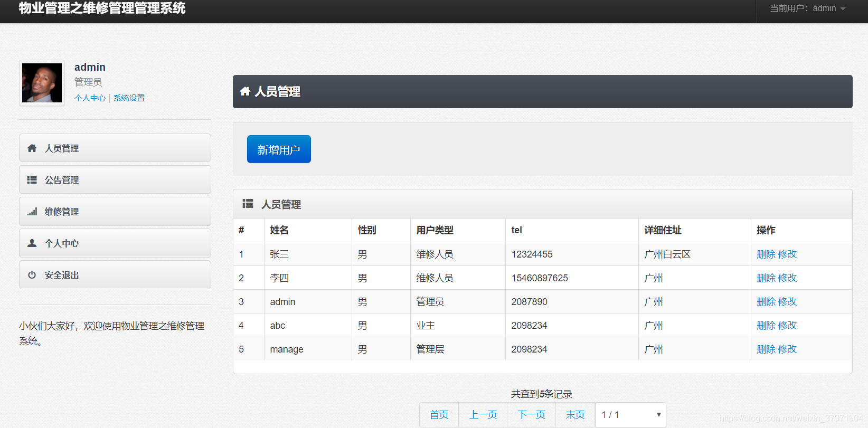The image size is (868, 428).
Task: Click the power icon beside 安全退出
Action: [x=32, y=275]
